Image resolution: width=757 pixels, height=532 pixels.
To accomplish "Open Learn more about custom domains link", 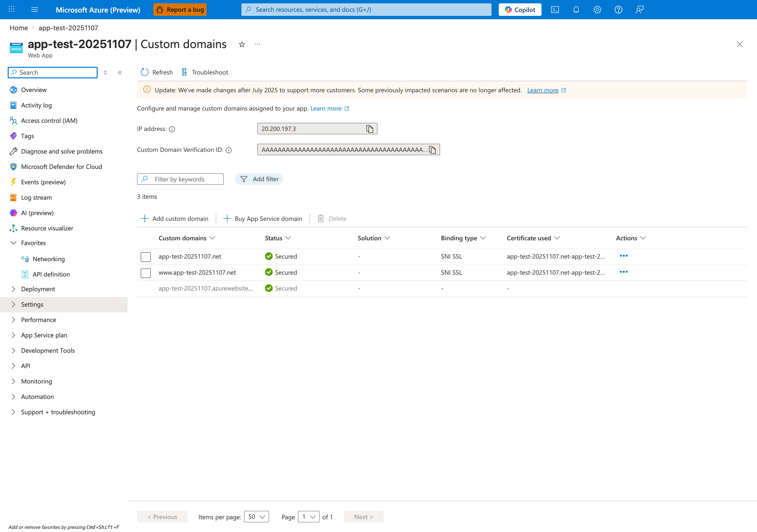I will coord(326,108).
